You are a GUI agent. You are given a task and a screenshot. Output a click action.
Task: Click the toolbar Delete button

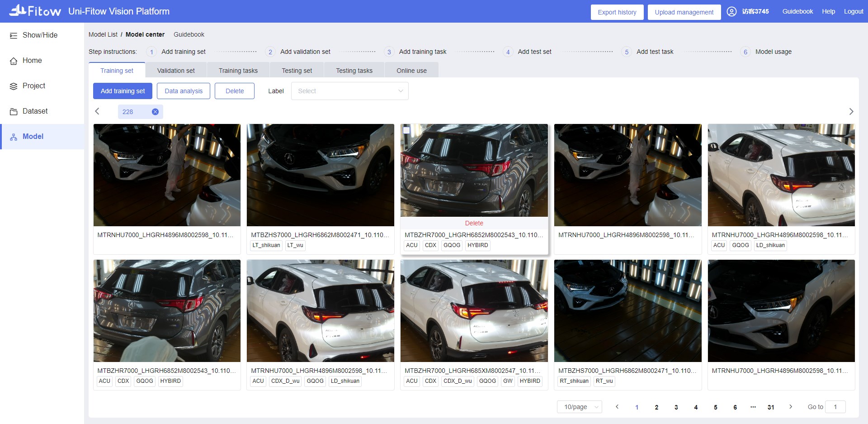[x=235, y=91]
